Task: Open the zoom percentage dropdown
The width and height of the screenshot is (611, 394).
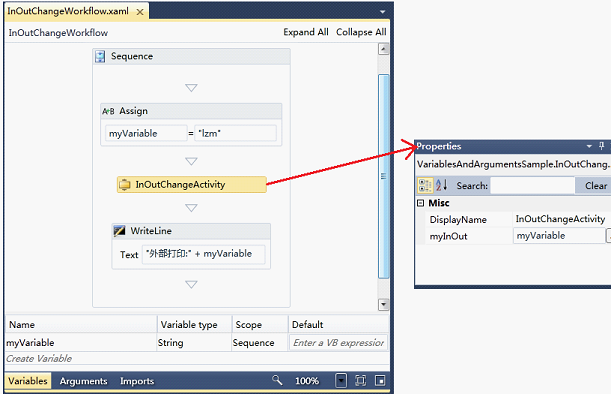Action: (x=341, y=380)
